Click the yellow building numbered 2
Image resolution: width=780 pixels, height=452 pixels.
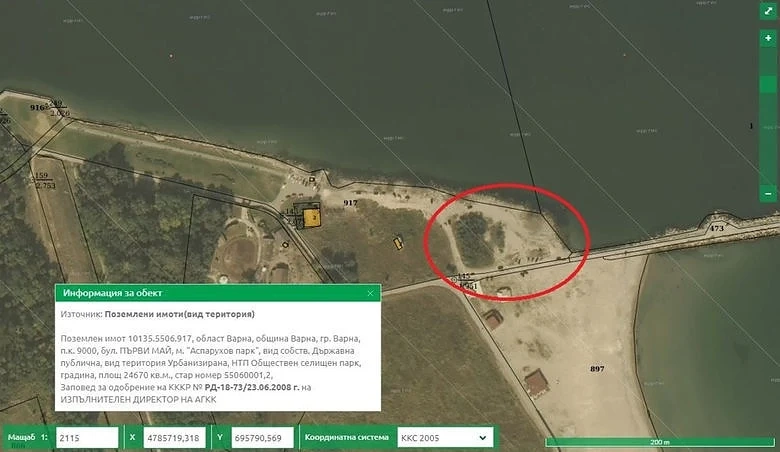tap(312, 218)
